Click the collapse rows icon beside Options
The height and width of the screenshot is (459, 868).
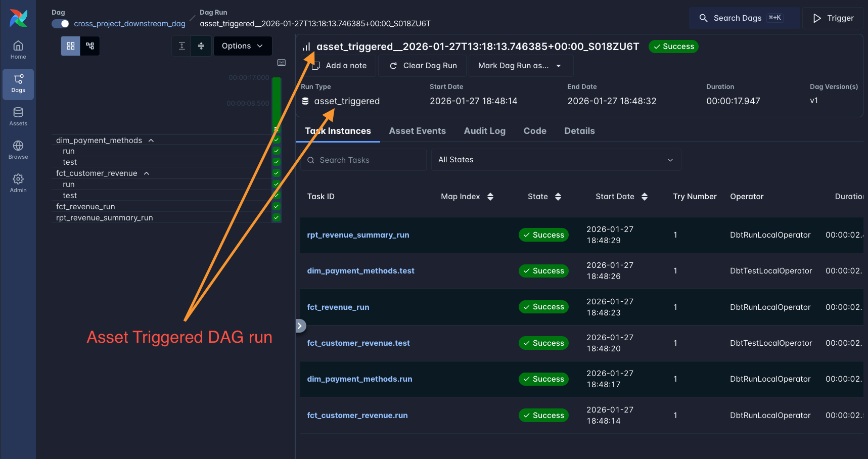tap(201, 45)
